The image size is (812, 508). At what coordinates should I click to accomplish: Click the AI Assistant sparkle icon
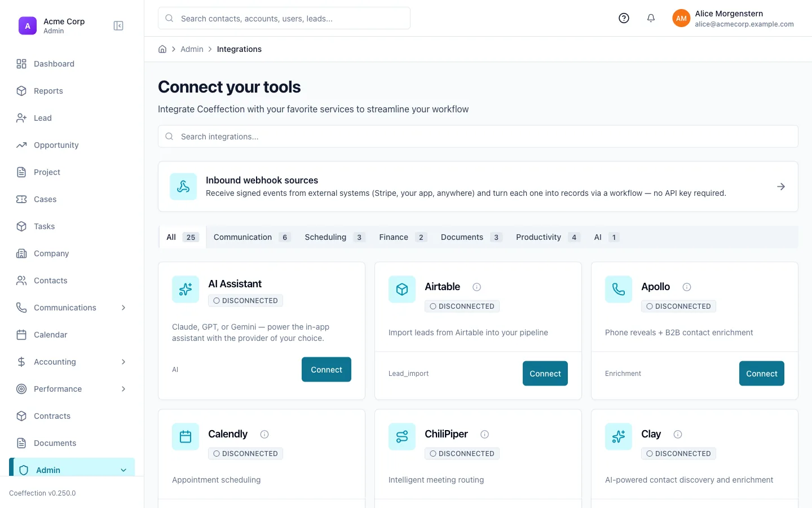pos(186,290)
